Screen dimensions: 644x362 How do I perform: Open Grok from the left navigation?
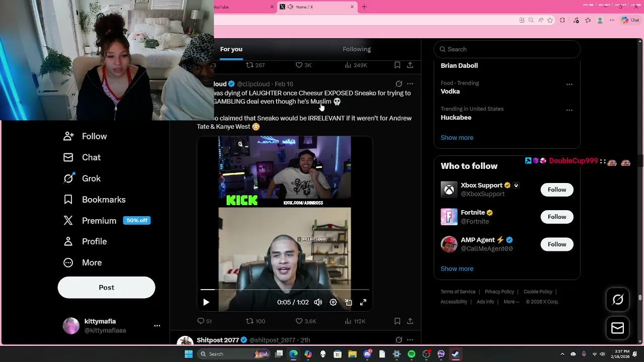tap(82, 178)
